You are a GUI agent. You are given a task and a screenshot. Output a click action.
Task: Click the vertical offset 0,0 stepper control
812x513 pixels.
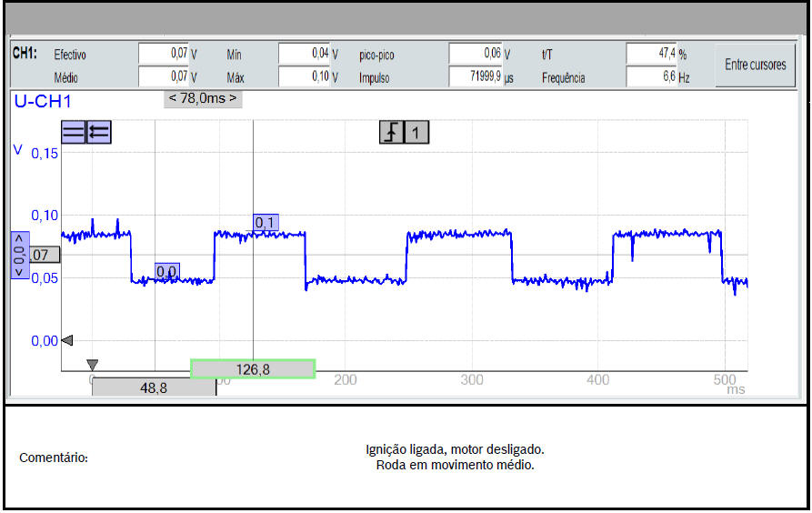point(19,255)
